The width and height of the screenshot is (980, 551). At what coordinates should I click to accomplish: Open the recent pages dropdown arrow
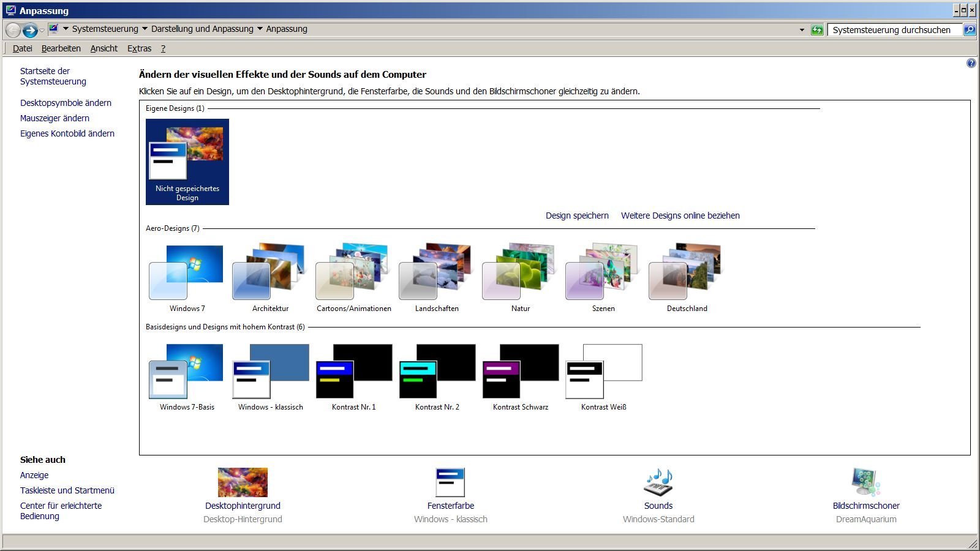click(42, 30)
